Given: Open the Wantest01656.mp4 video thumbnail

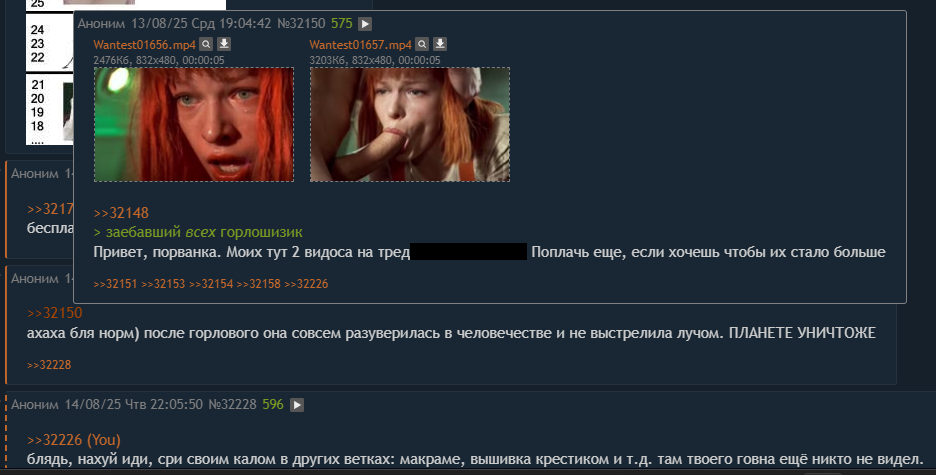Looking at the screenshot, I should (194, 124).
